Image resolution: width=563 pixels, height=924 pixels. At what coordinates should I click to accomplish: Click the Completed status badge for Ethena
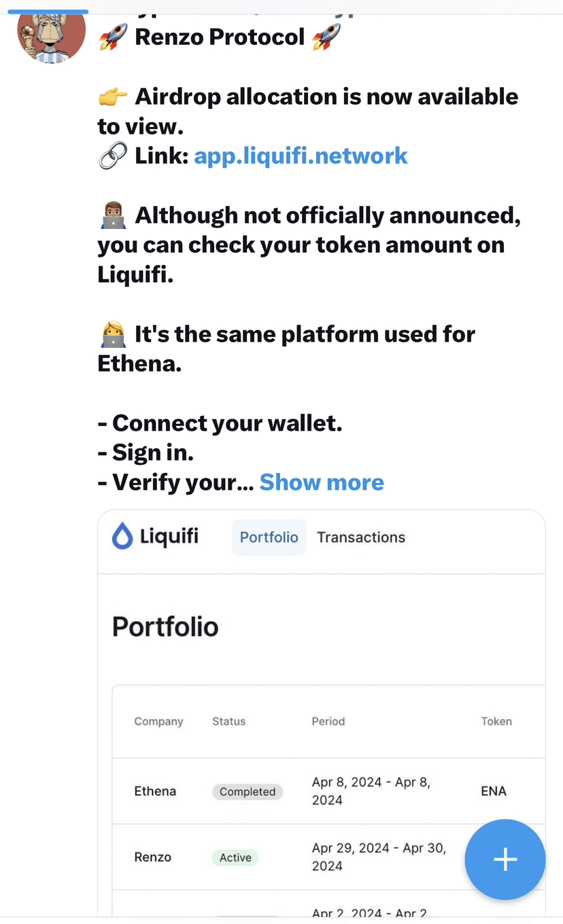(x=248, y=792)
